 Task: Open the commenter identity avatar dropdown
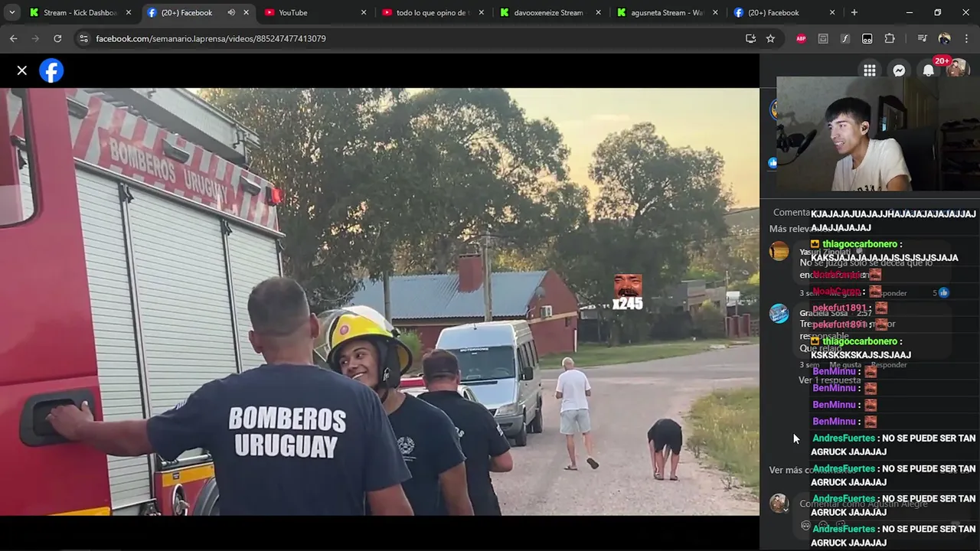coord(779,503)
